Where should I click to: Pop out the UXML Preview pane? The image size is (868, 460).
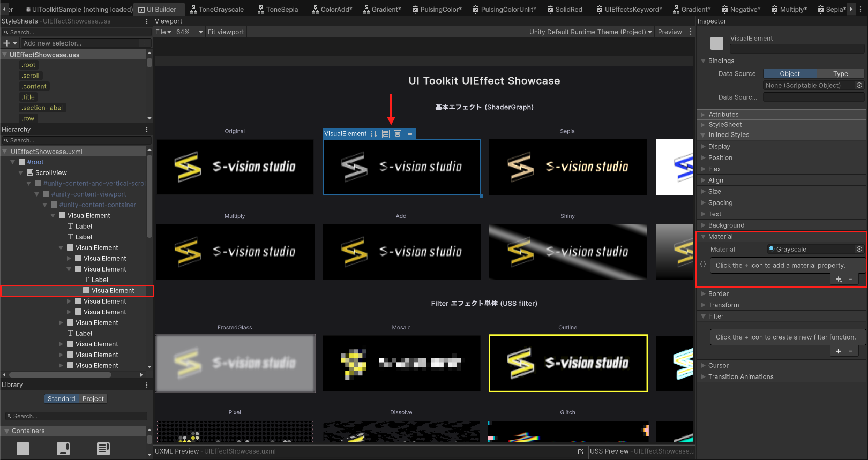coord(581,451)
